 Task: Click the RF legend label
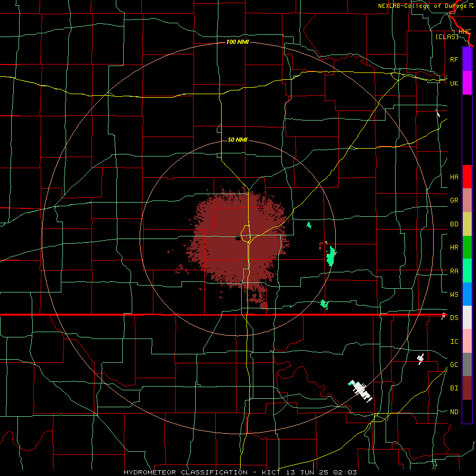[x=454, y=59]
